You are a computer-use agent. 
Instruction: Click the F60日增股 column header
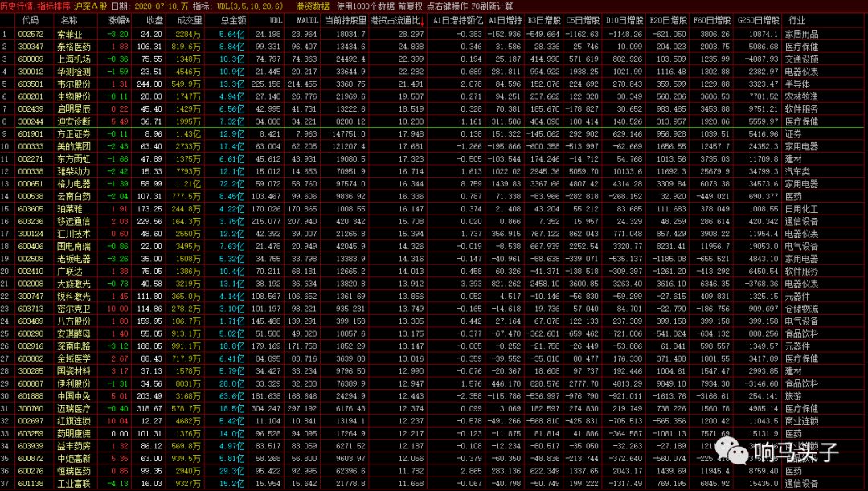point(711,20)
